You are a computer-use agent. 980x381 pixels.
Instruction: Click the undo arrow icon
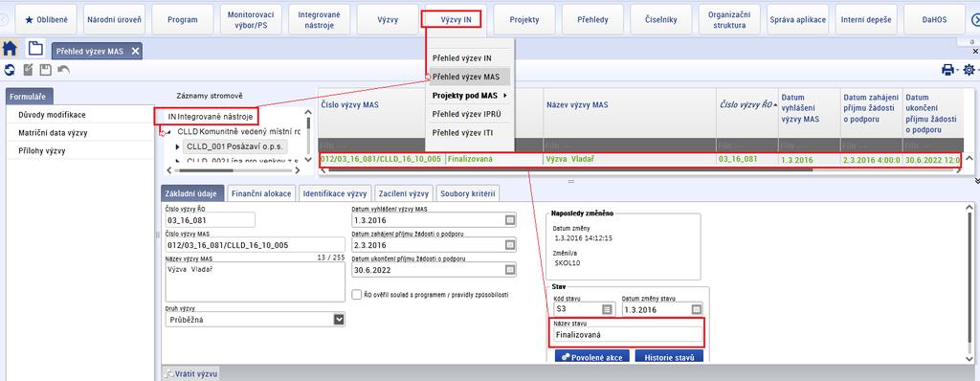click(63, 70)
